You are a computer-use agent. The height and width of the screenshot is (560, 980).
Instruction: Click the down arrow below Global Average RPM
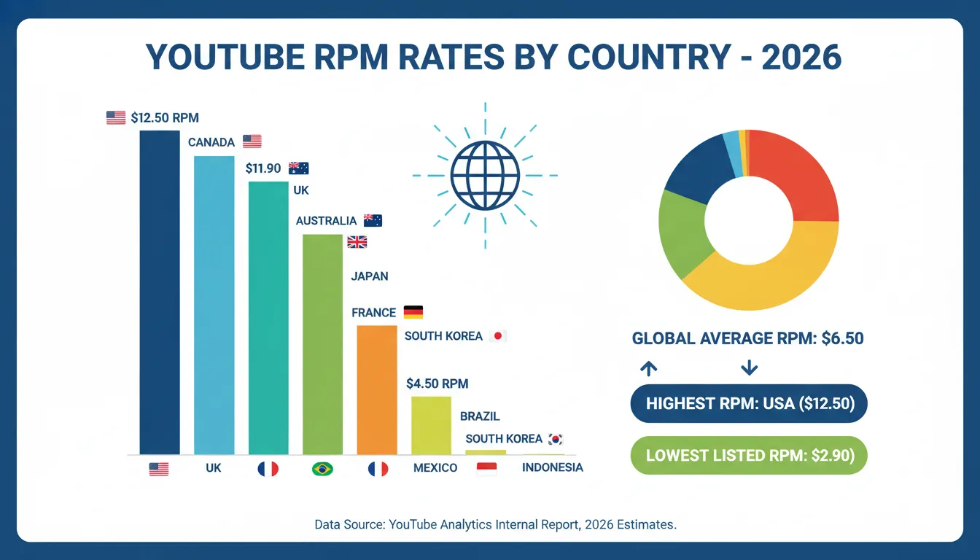(x=749, y=368)
